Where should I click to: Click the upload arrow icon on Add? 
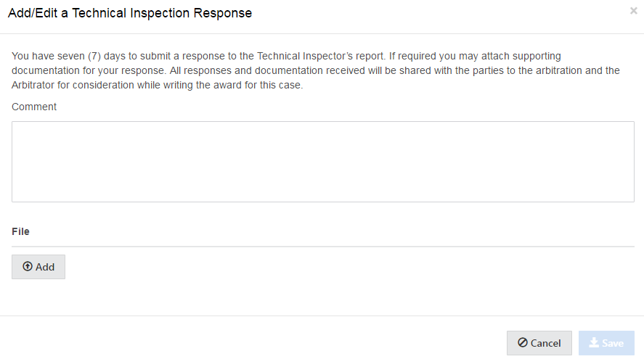28,267
